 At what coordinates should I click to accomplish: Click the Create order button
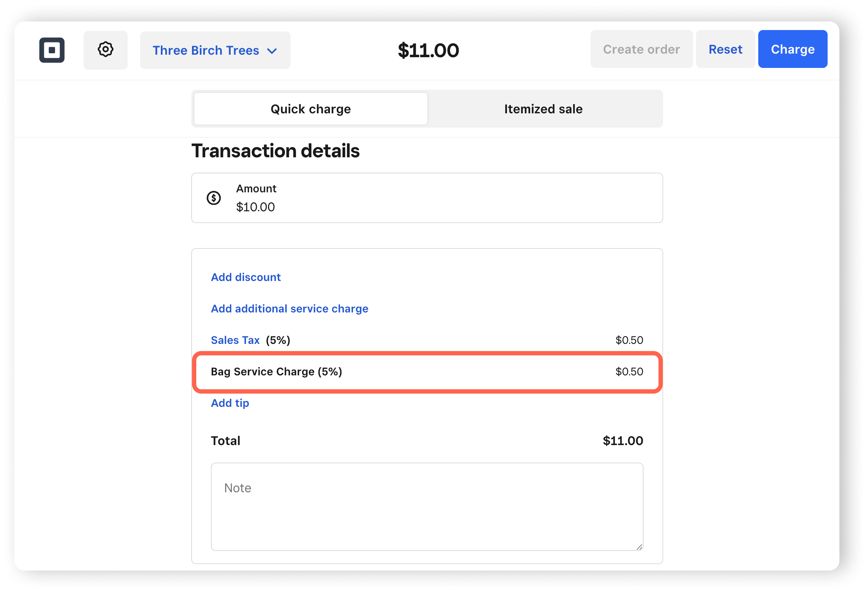[x=641, y=49]
